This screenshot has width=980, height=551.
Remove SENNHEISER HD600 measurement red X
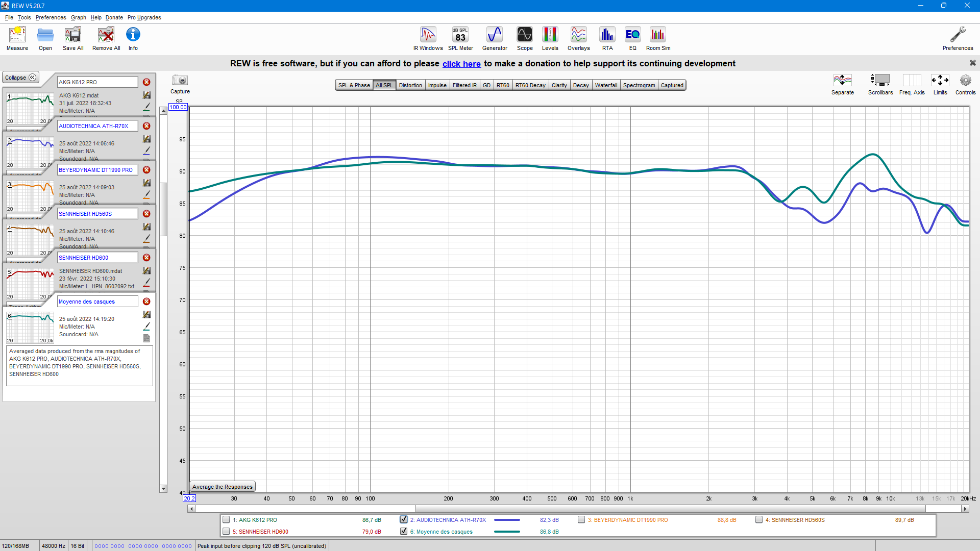(146, 258)
